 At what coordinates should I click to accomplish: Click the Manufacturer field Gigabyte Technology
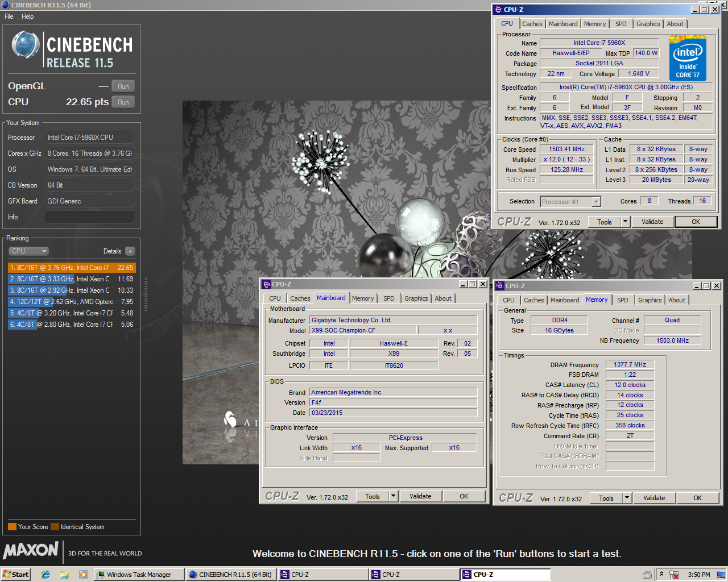pyautogui.click(x=394, y=321)
